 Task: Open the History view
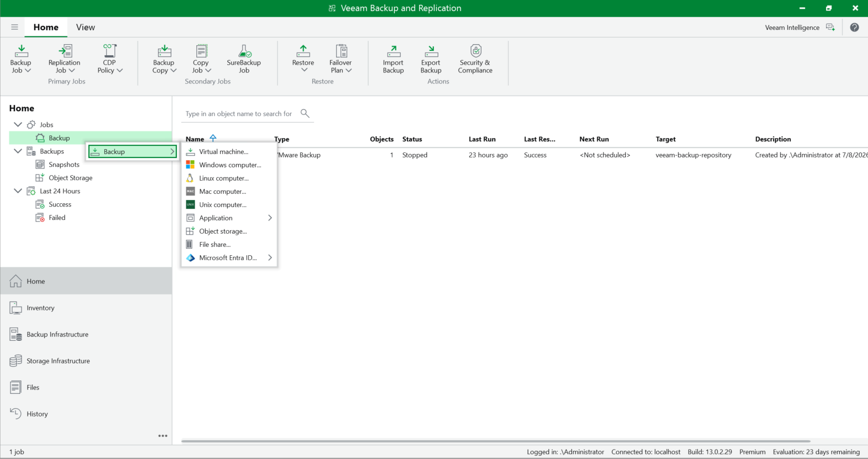[86, 414]
